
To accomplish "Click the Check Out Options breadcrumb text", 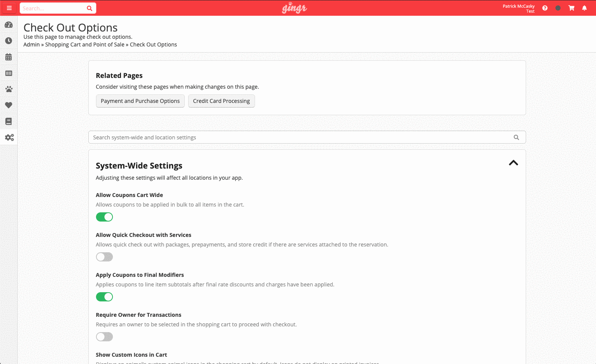I will [154, 45].
